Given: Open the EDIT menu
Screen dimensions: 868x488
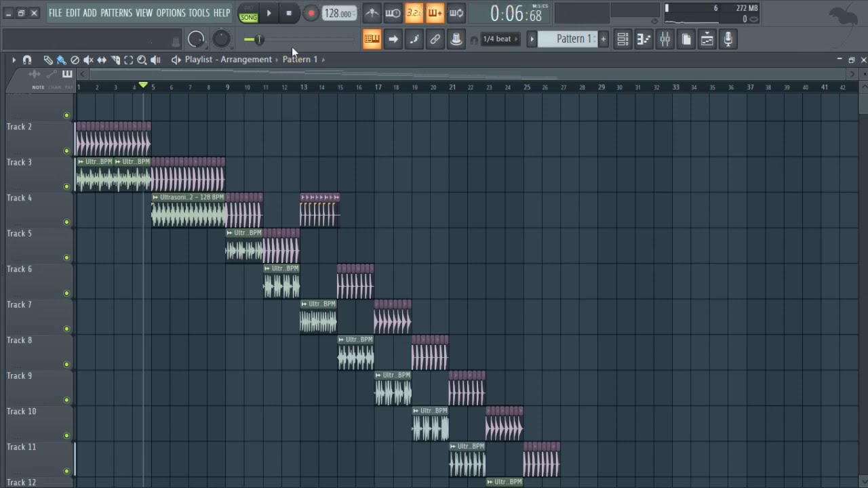Looking at the screenshot, I should 73,13.
